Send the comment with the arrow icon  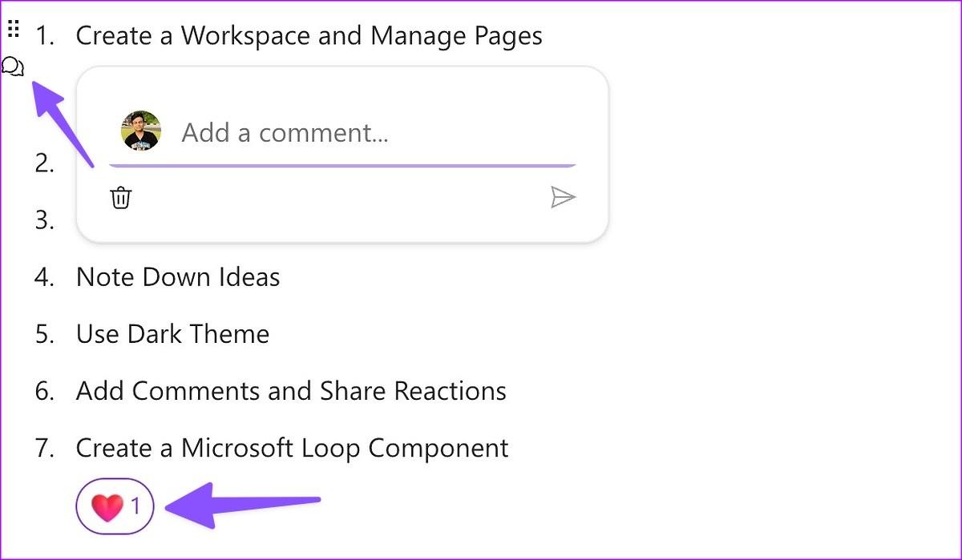coord(563,197)
